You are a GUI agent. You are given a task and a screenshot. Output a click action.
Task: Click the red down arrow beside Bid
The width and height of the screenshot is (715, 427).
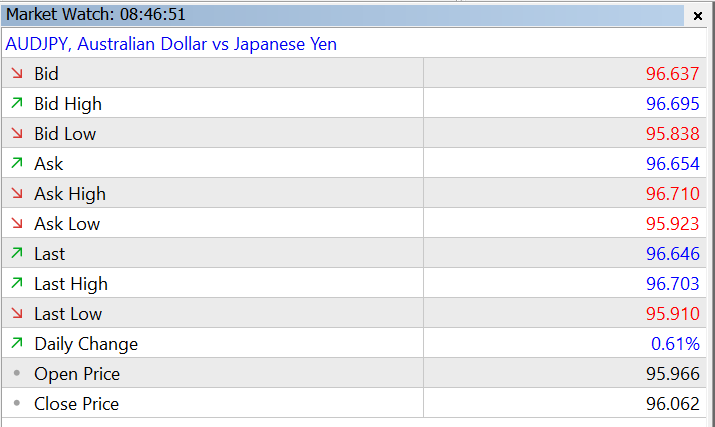pos(17,73)
